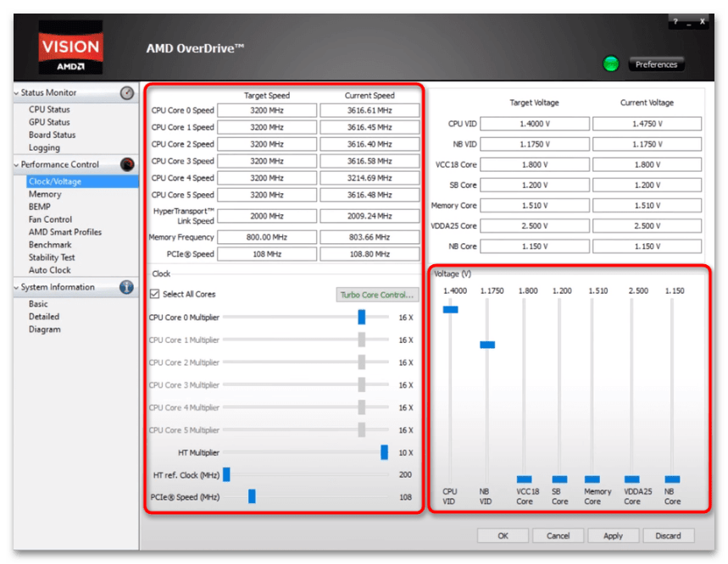
Task: Open GPU Status page
Action: pyautogui.click(x=49, y=122)
